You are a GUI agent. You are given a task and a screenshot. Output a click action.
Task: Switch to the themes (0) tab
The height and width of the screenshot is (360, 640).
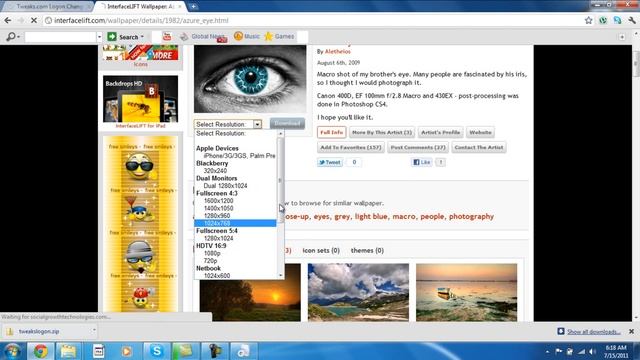(367, 250)
